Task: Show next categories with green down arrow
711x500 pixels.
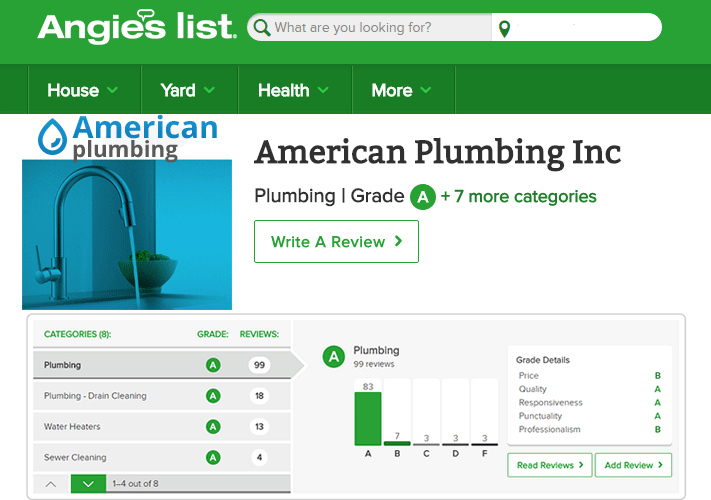Action: (x=88, y=484)
